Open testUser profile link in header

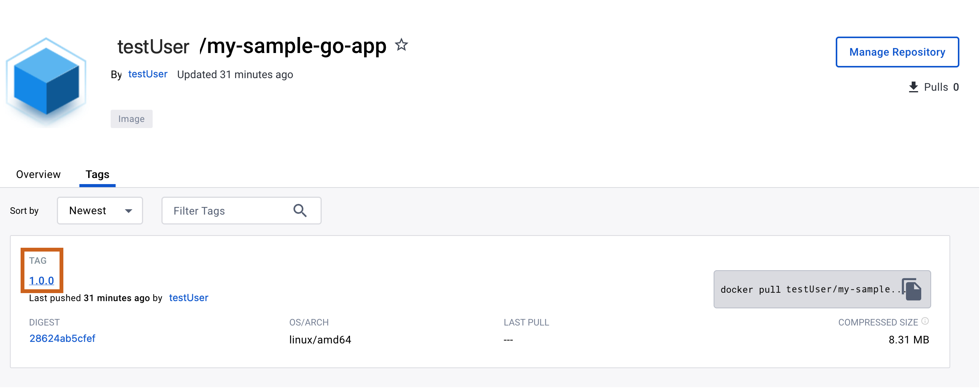[148, 74]
